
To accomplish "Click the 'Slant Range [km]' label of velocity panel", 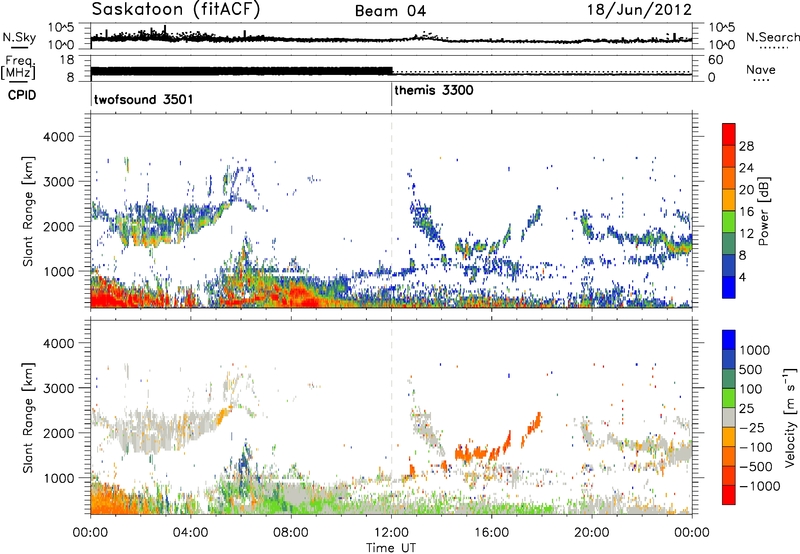I will pos(28,418).
